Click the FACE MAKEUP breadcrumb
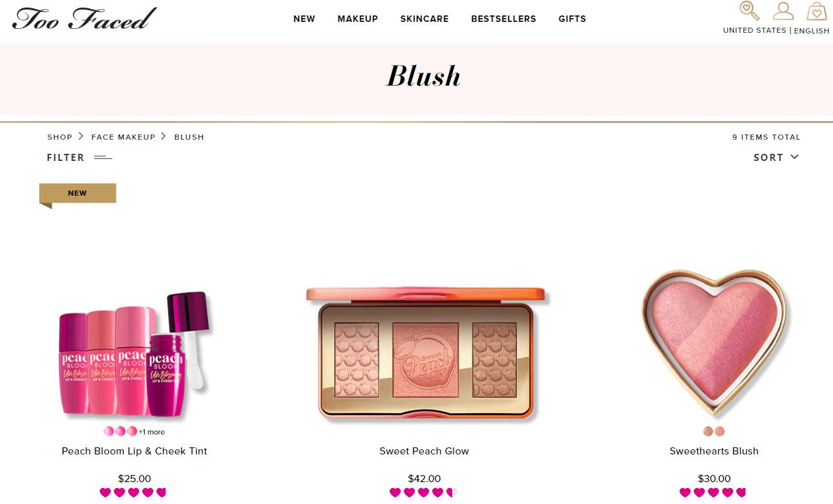Image resolution: width=833 pixels, height=504 pixels. tap(123, 137)
